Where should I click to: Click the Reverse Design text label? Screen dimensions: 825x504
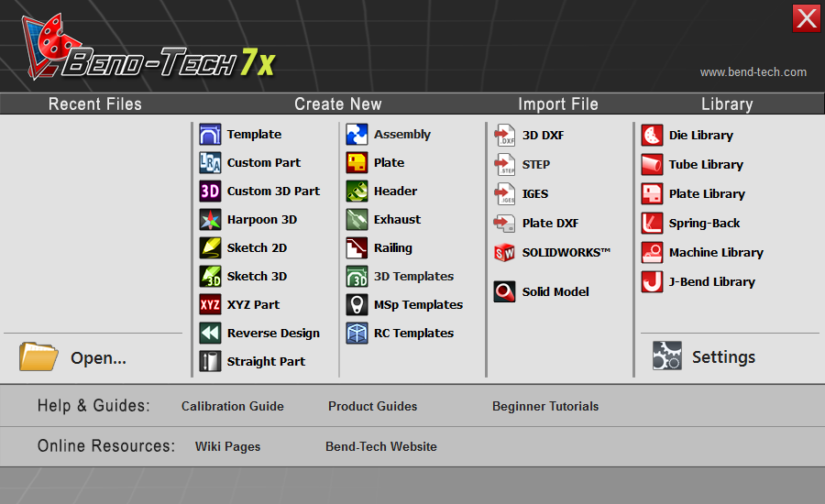point(273,333)
